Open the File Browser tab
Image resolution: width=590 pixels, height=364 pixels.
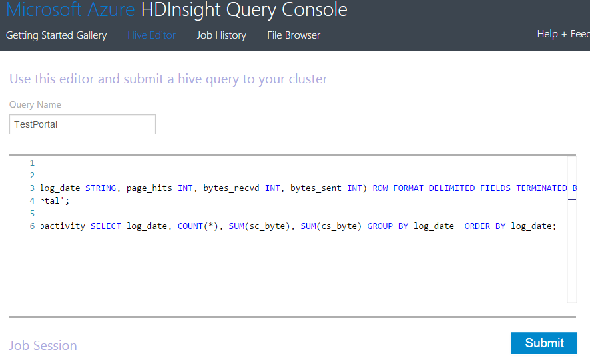pyautogui.click(x=294, y=35)
